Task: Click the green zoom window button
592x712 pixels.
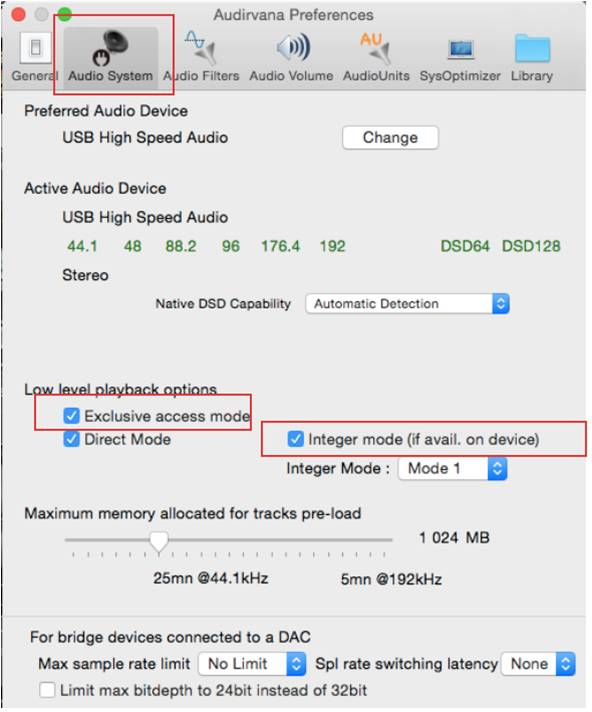Action: point(65,15)
